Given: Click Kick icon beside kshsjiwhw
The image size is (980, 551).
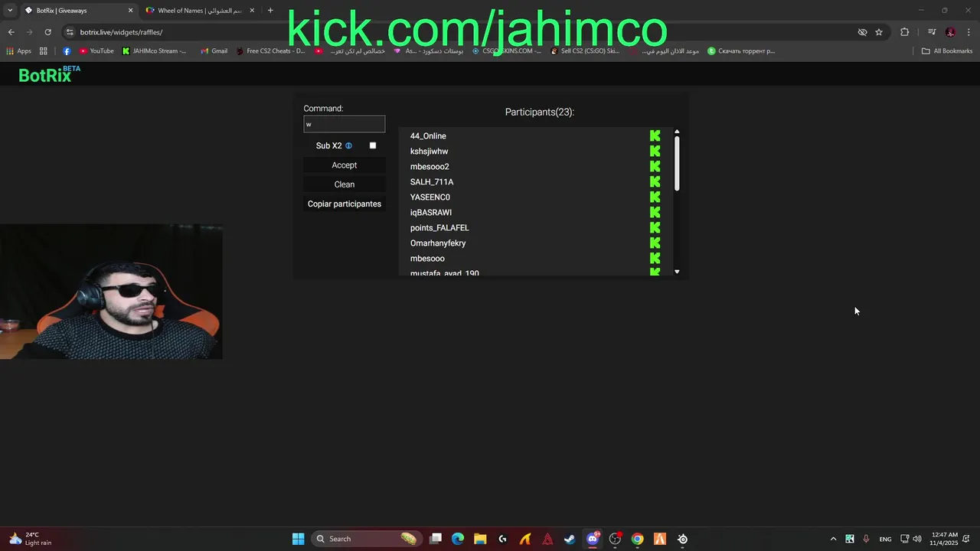Looking at the screenshot, I should pyautogui.click(x=655, y=151).
